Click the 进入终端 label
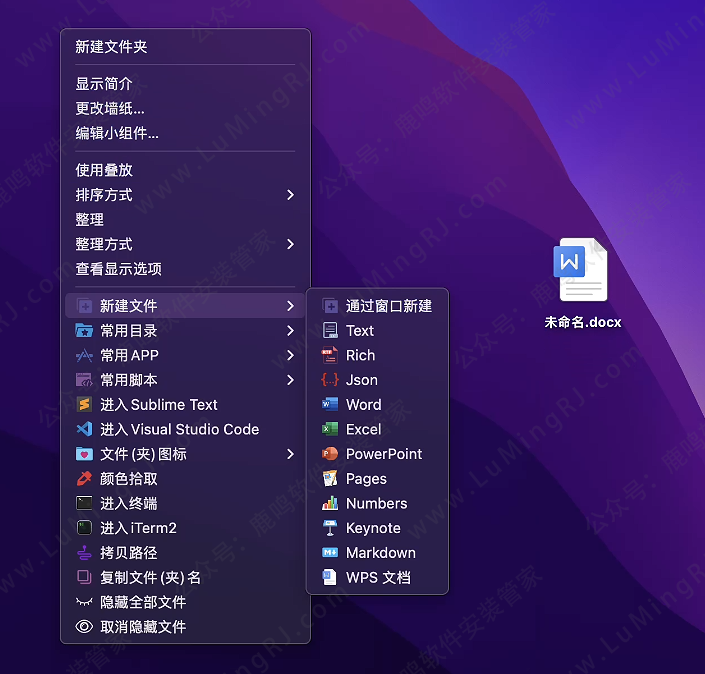 coord(129,503)
